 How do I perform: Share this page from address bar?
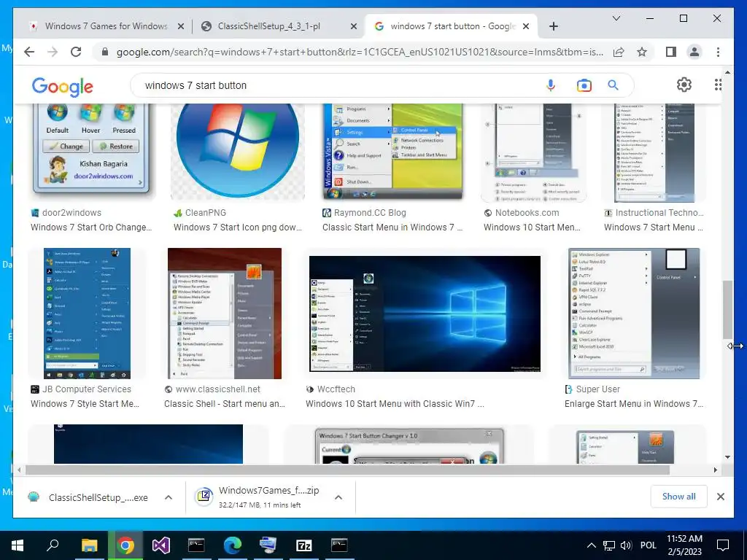[x=619, y=52]
